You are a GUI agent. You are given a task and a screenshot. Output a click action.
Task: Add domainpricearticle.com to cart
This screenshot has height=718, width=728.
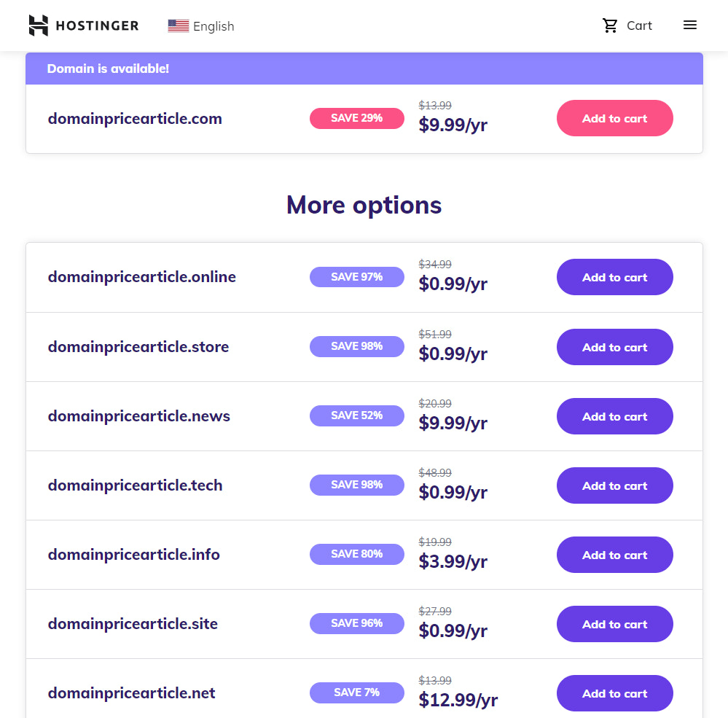[x=614, y=118]
